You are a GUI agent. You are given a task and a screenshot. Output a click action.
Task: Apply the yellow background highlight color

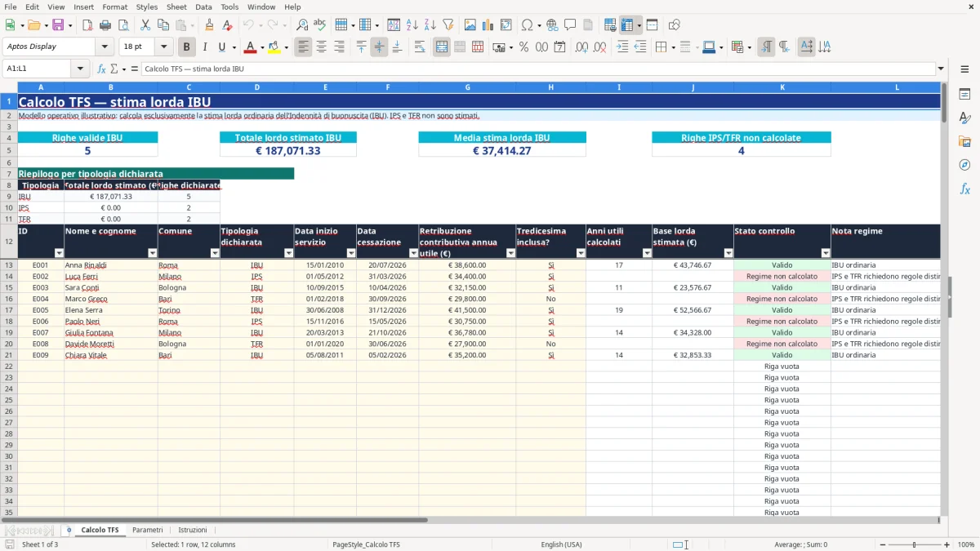pos(274,47)
